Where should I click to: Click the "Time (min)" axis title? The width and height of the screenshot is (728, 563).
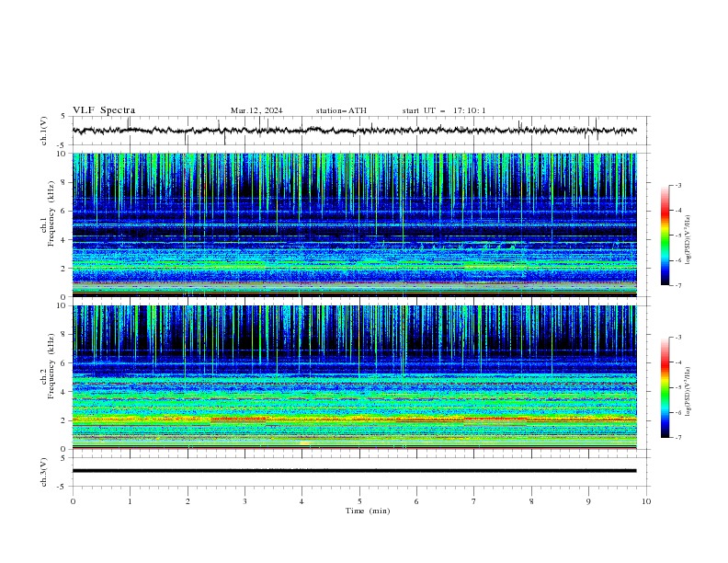(x=368, y=511)
